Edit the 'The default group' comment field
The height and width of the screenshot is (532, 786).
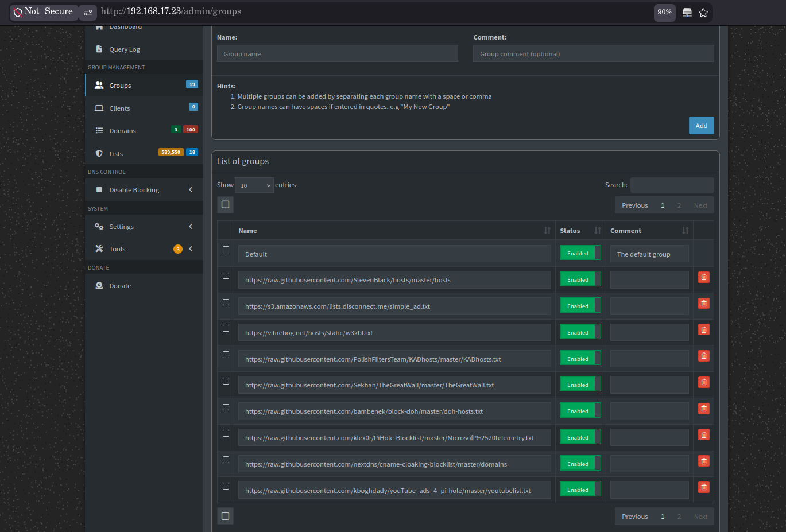pyautogui.click(x=649, y=254)
